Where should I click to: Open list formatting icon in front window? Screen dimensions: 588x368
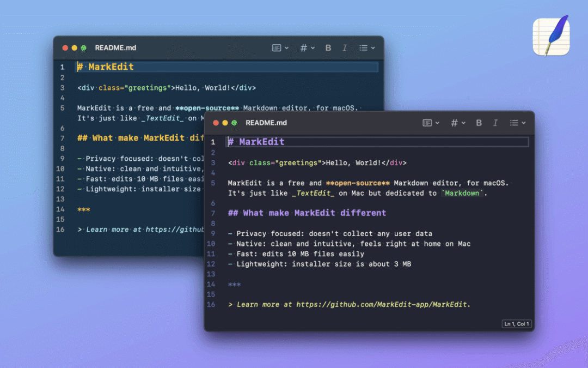(514, 123)
